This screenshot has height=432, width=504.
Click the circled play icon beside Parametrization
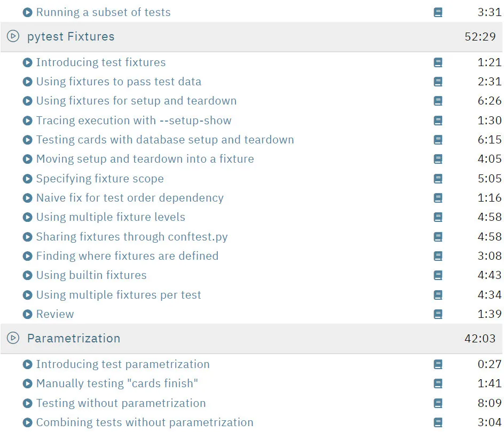tap(13, 338)
